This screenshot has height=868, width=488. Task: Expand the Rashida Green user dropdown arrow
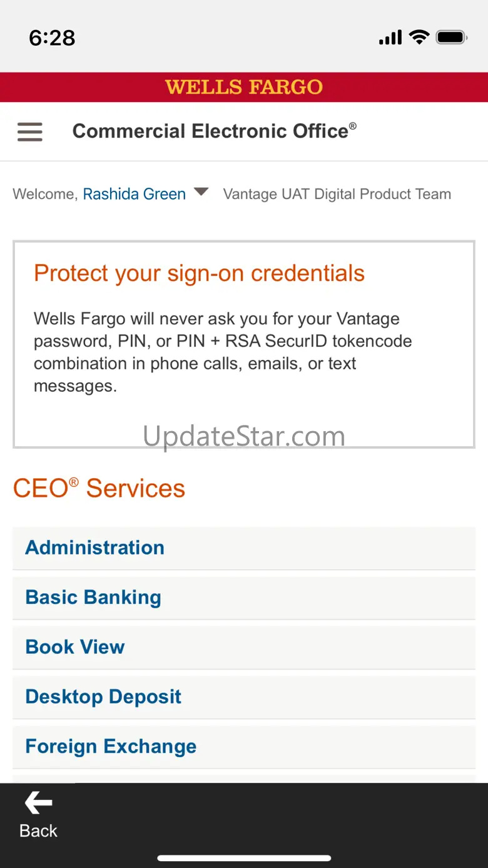click(x=201, y=192)
